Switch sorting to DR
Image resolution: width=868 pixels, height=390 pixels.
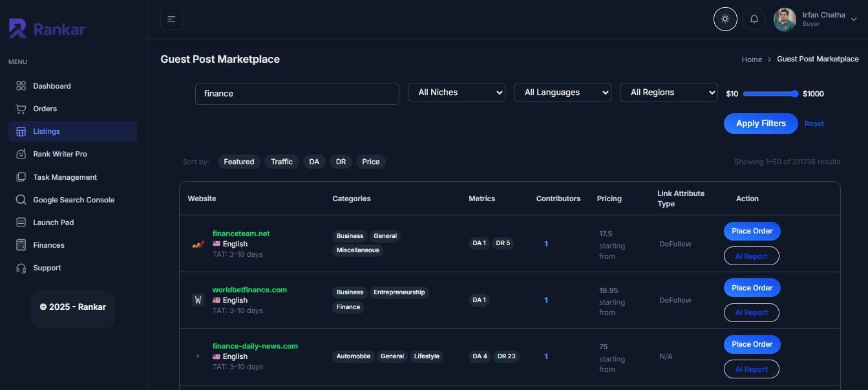(x=341, y=161)
